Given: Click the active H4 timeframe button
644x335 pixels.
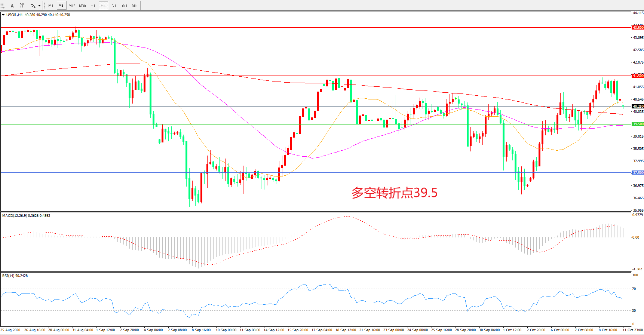Looking at the screenshot, I should [x=103, y=6].
